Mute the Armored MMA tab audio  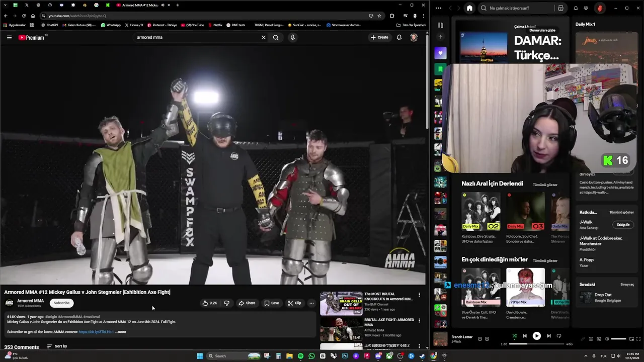click(163, 5)
